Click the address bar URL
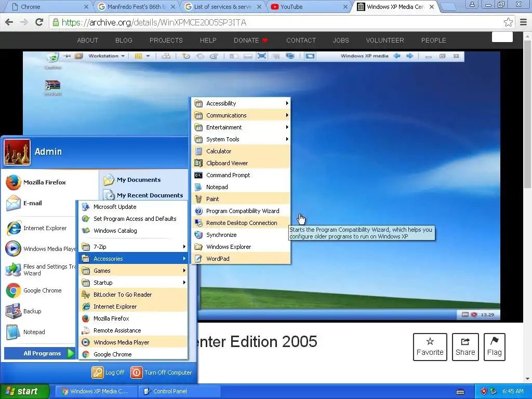 [x=154, y=22]
